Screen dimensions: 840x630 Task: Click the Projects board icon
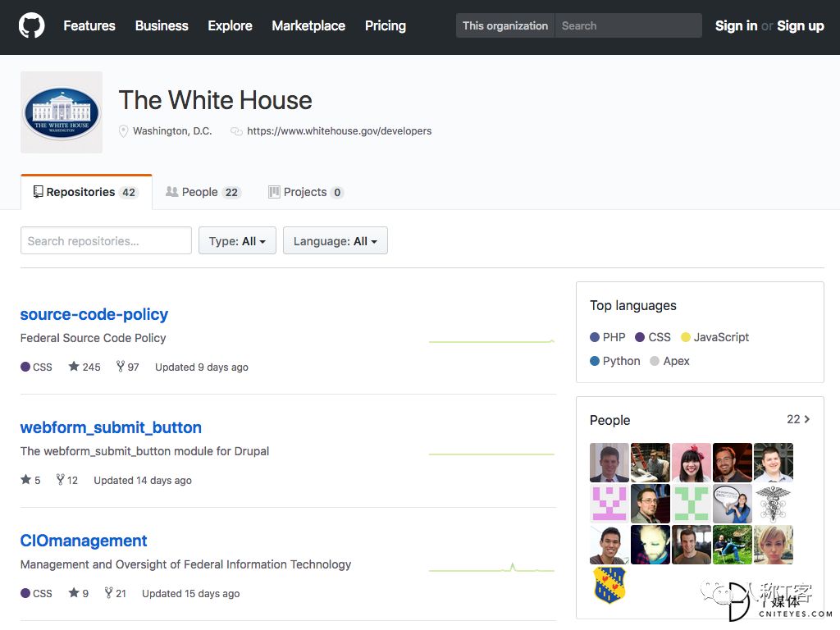[274, 192]
